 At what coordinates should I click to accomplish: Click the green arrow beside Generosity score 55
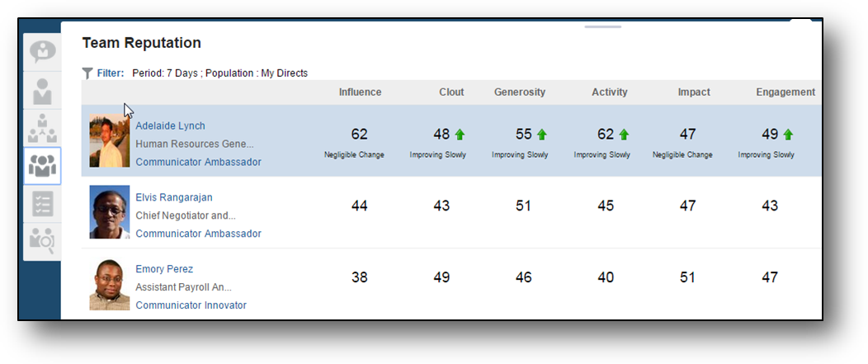pos(542,135)
